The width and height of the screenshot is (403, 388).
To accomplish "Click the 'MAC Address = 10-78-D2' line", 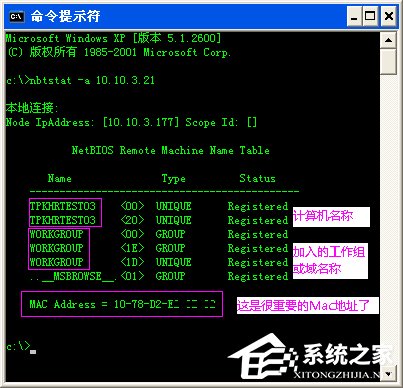I will coord(122,304).
